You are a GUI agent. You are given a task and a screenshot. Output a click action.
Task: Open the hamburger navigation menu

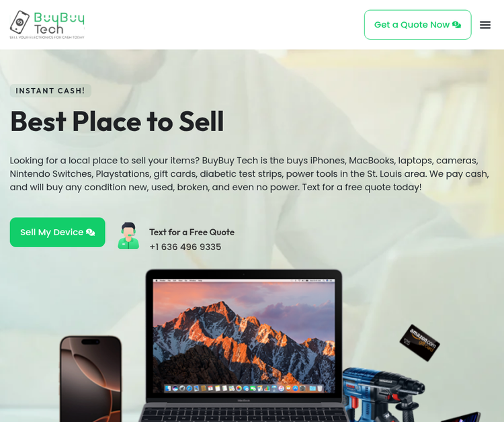(485, 25)
